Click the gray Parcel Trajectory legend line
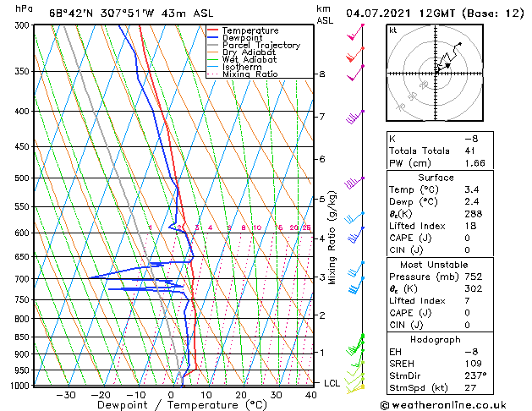 [213, 45]
